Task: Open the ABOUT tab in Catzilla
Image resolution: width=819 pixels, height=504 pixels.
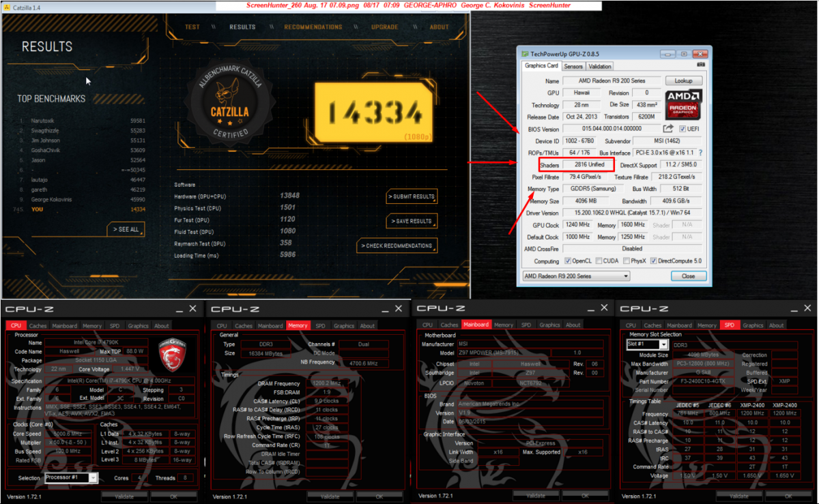Action: (x=440, y=27)
